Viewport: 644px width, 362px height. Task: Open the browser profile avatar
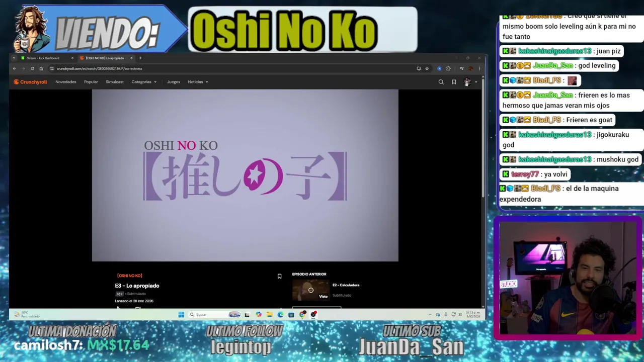coord(470,68)
